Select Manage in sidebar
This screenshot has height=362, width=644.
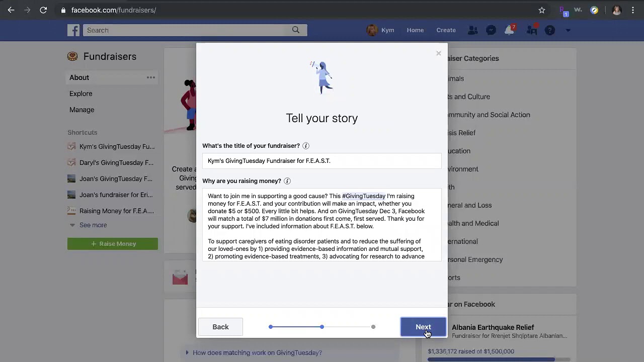point(82,110)
